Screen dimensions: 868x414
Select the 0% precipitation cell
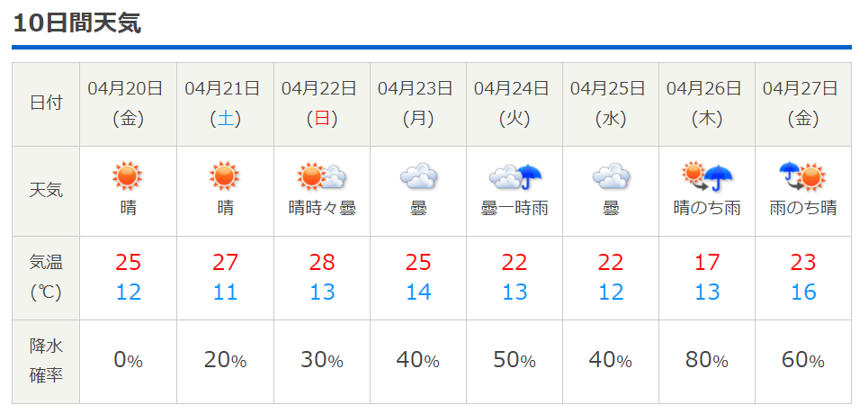coord(128,361)
